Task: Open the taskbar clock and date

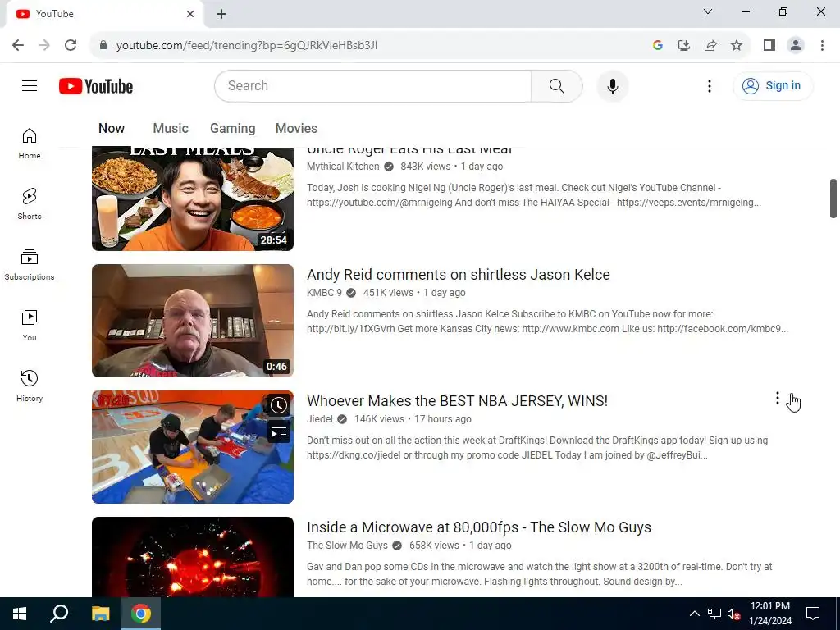Action: coord(769,614)
